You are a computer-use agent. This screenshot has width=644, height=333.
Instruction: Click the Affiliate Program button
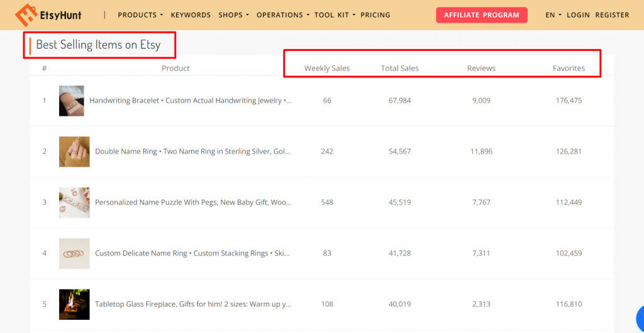pos(482,15)
